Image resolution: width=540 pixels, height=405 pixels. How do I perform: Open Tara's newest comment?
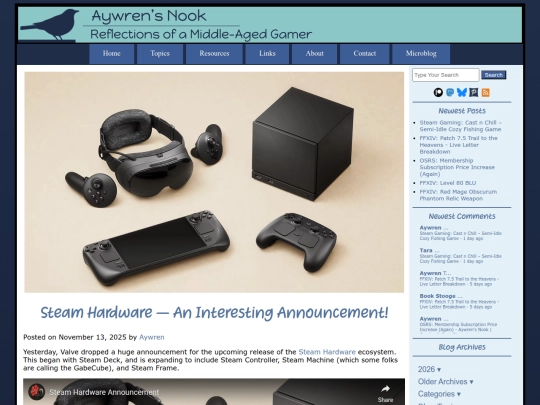click(460, 256)
